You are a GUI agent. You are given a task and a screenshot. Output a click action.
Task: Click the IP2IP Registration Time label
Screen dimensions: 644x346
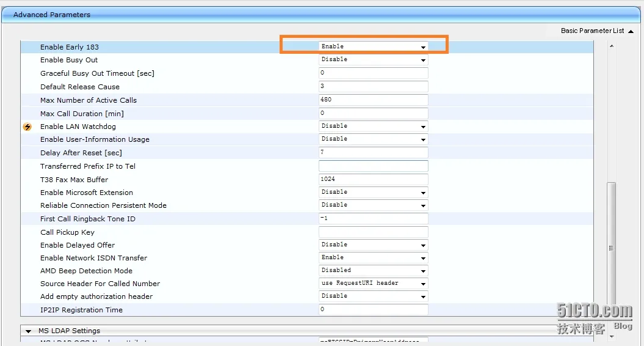(x=81, y=310)
